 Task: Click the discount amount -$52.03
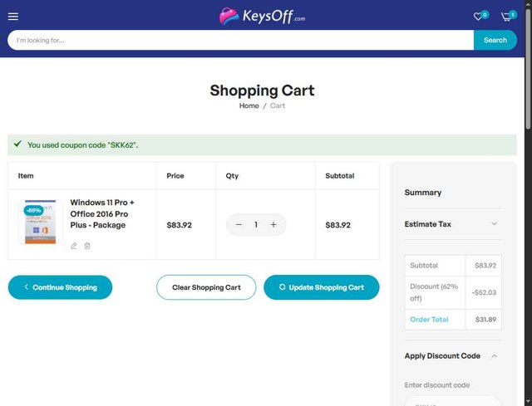coord(484,292)
